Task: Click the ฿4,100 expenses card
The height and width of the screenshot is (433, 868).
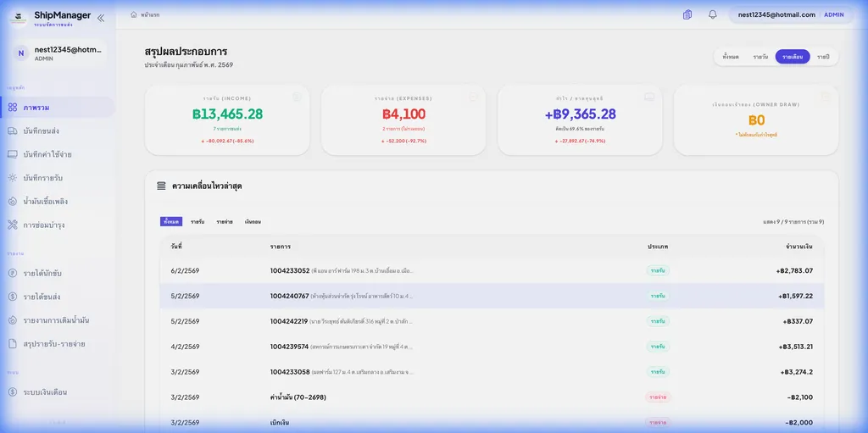Action: pos(403,119)
